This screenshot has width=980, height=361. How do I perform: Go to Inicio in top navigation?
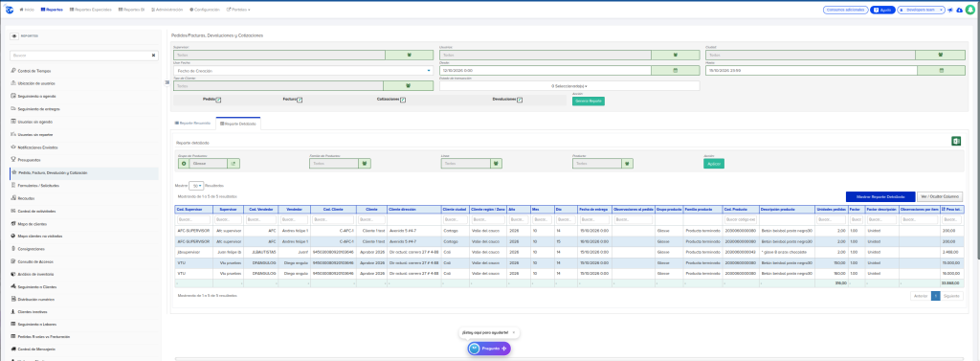pos(27,10)
